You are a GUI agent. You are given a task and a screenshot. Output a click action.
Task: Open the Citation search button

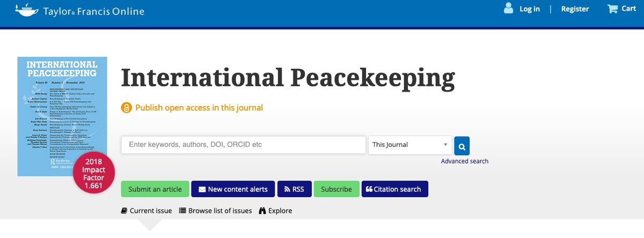click(395, 189)
